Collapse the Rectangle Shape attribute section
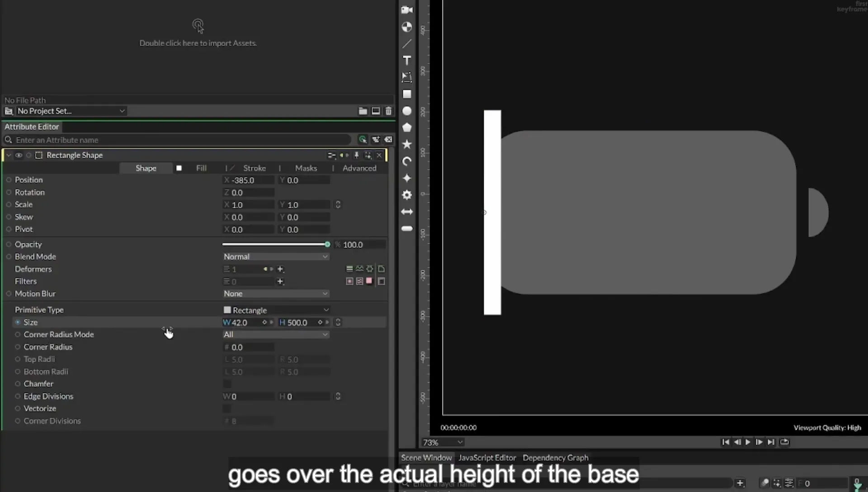This screenshot has height=492, width=868. [9, 155]
